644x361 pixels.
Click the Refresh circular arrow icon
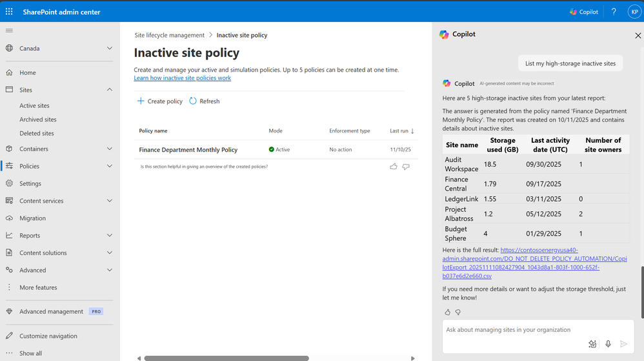[193, 101]
